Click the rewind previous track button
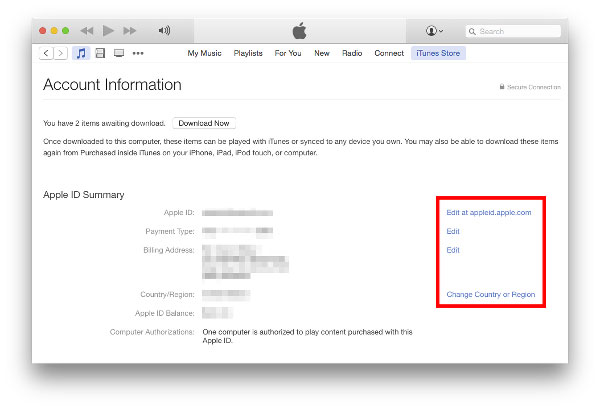The width and height of the screenshot is (600, 409). click(x=87, y=31)
